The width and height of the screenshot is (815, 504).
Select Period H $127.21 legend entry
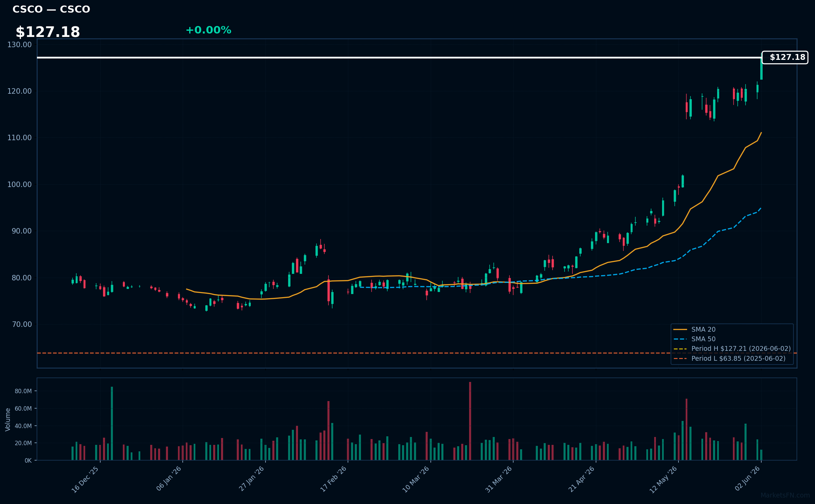732,349
